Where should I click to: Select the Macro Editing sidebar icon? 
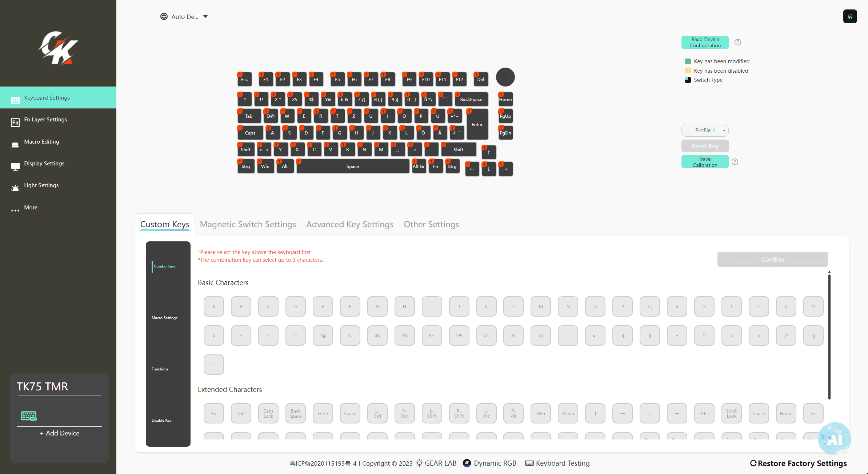point(15,145)
